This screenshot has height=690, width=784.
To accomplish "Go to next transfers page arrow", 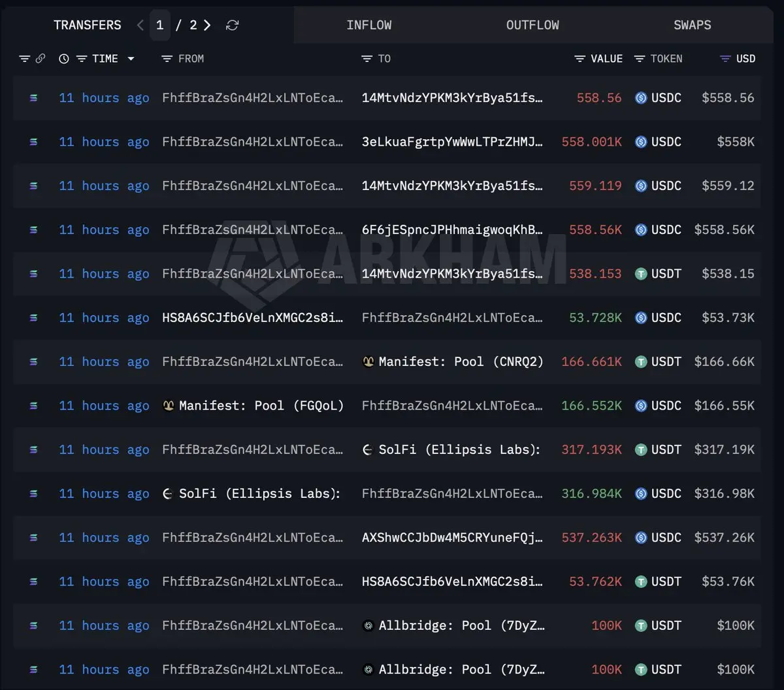I will tap(207, 25).
